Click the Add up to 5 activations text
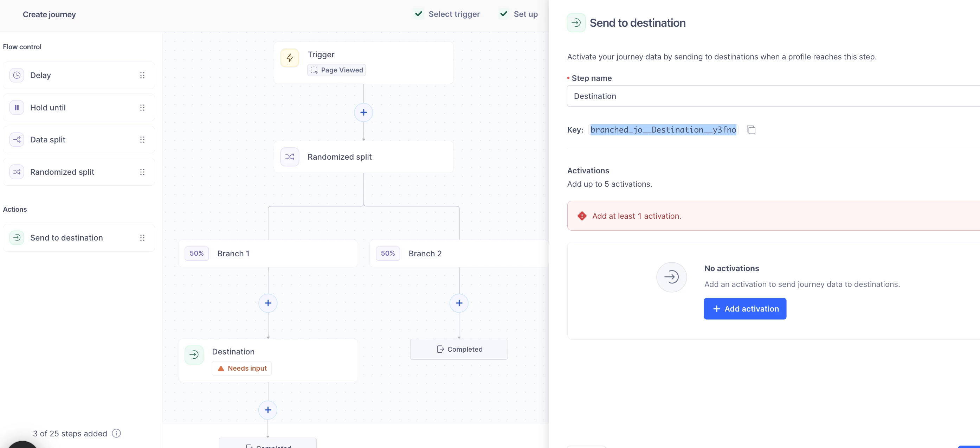The height and width of the screenshot is (448, 980). (610, 184)
